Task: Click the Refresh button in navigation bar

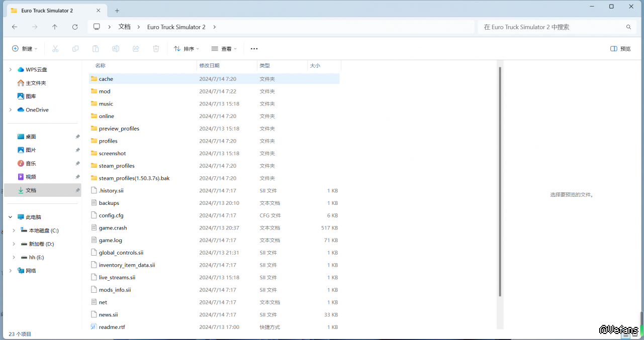Action: tap(75, 27)
